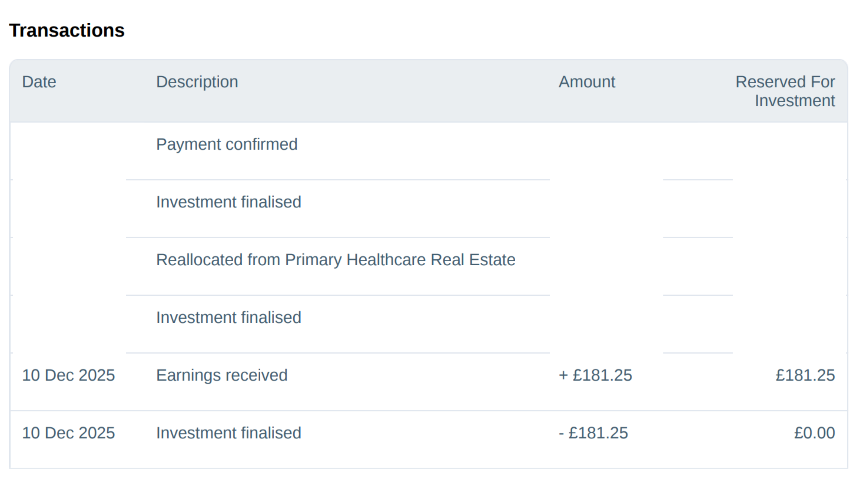The height and width of the screenshot is (496, 868).
Task: Click the dated Investment finalised entry in last row
Action: point(229,433)
